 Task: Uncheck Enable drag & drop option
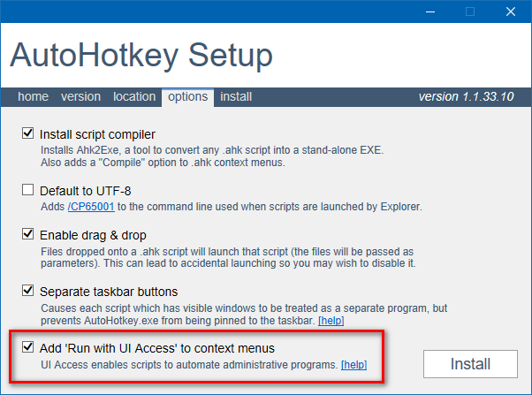28,235
